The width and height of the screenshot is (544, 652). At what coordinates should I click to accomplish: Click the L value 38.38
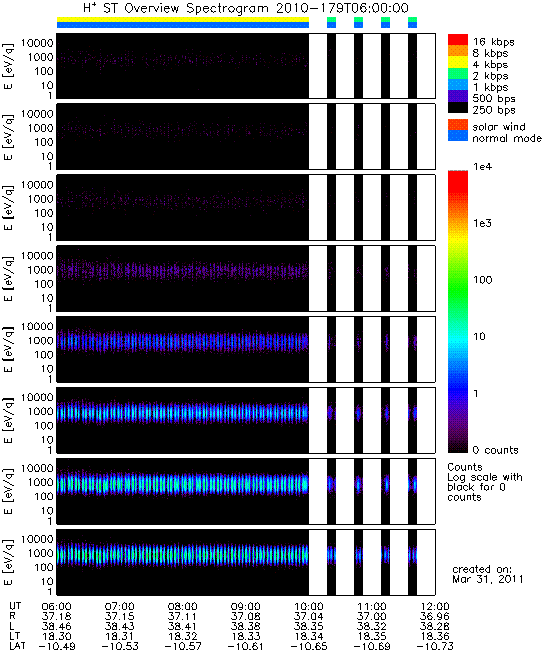pyautogui.click(x=245, y=627)
